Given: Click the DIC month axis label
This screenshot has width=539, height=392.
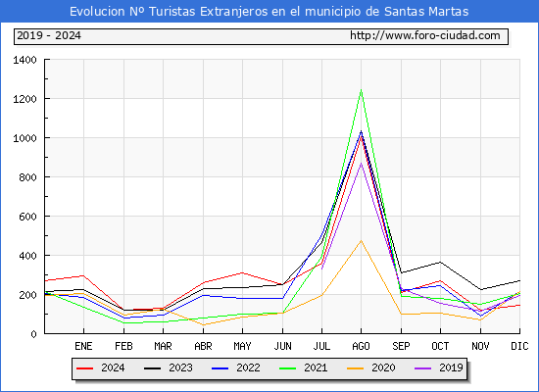Looking at the screenshot, I should 519,346.
